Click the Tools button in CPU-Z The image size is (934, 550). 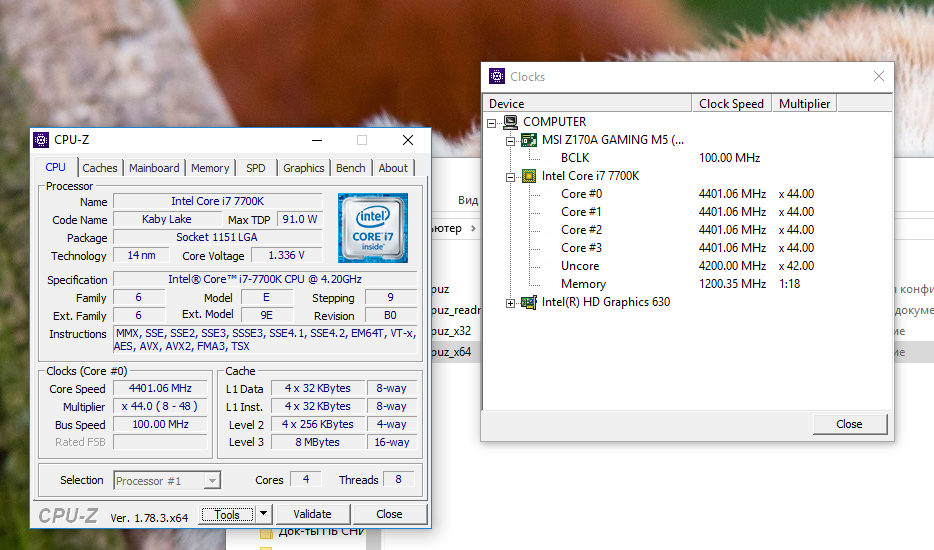227,514
